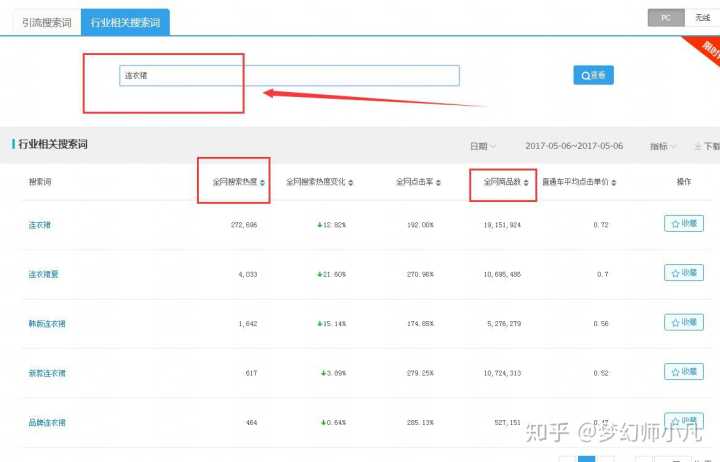Open the 品牌连衣裙 keyword link
Viewport: 720px width, 462px height.
tap(48, 423)
